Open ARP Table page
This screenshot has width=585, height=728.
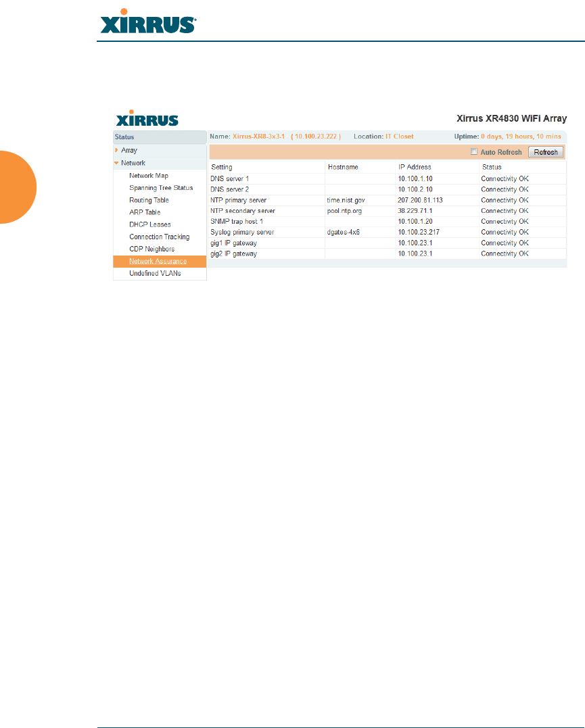(145, 212)
